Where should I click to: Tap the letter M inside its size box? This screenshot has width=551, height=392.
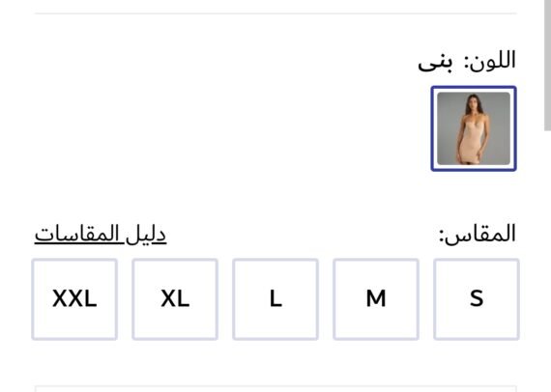(376, 298)
